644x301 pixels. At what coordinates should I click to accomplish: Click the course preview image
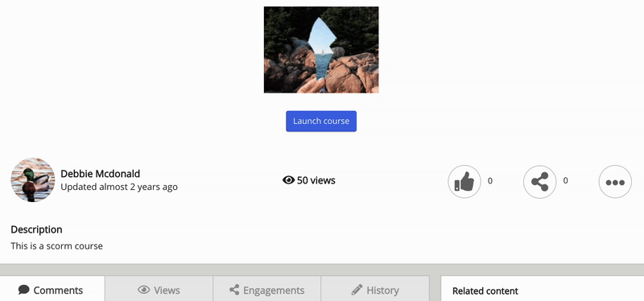tap(321, 50)
